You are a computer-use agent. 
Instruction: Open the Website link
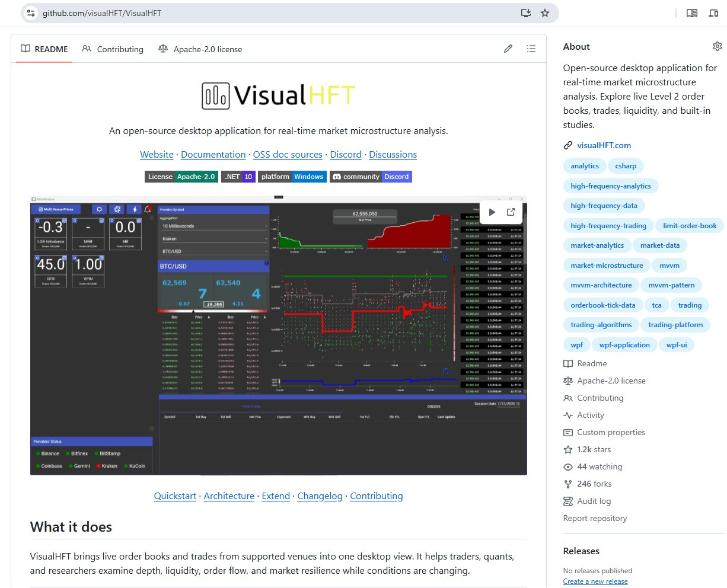157,154
